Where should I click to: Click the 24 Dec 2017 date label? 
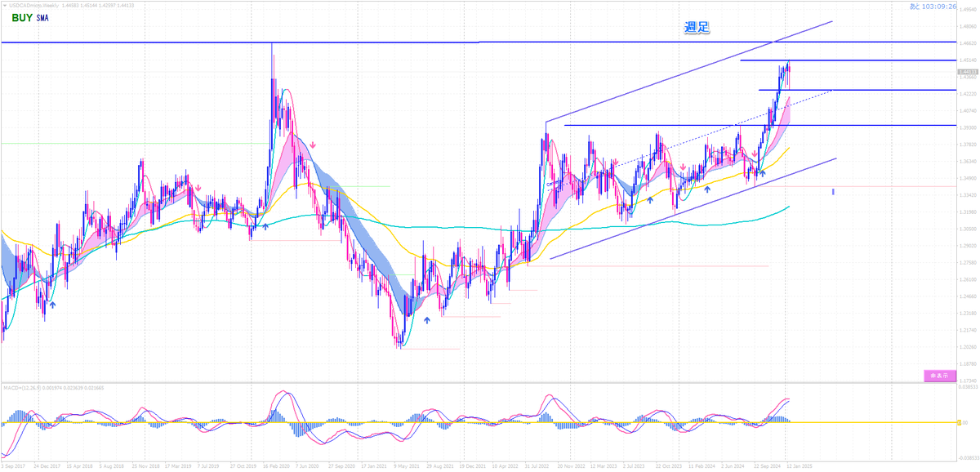(47, 467)
